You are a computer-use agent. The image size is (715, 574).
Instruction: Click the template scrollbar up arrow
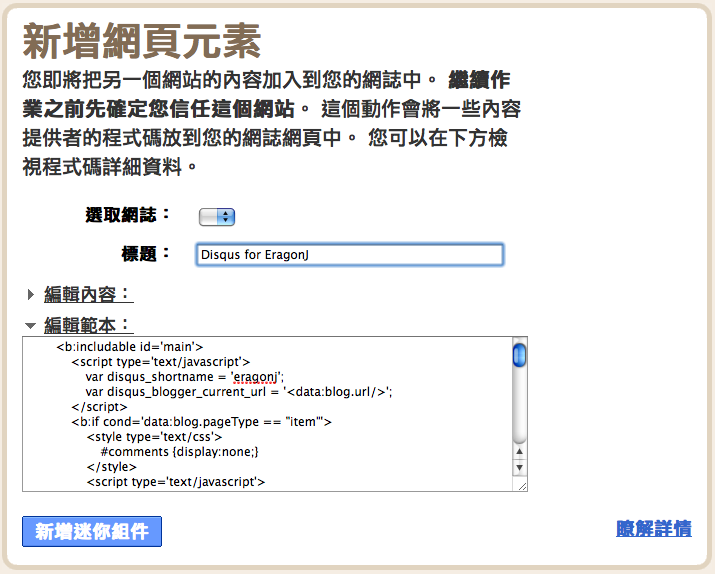[x=519, y=451]
